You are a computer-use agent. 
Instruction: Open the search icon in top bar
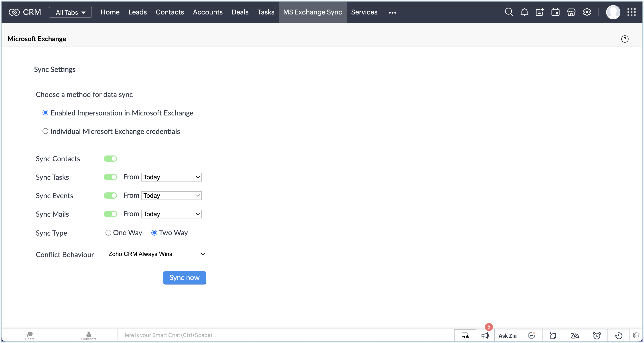(508, 12)
